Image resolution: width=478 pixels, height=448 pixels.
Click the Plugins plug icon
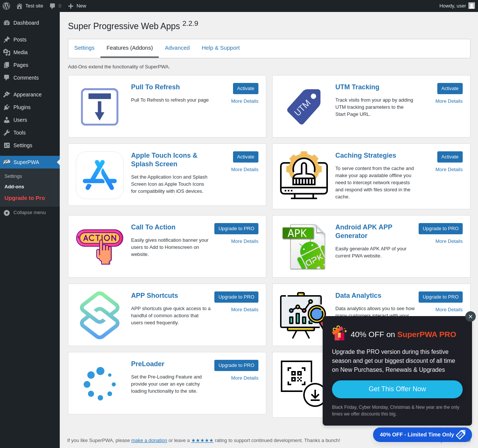click(7, 107)
